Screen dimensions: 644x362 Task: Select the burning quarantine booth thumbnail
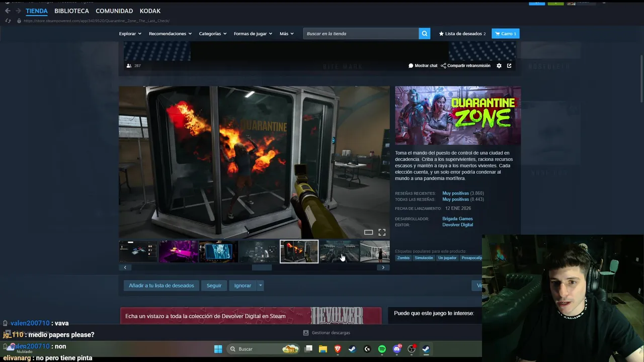pos(299,251)
